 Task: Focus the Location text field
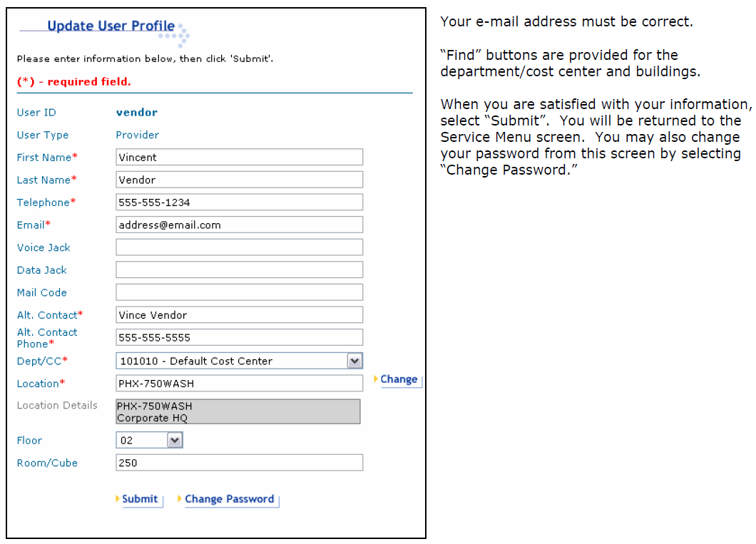(239, 384)
